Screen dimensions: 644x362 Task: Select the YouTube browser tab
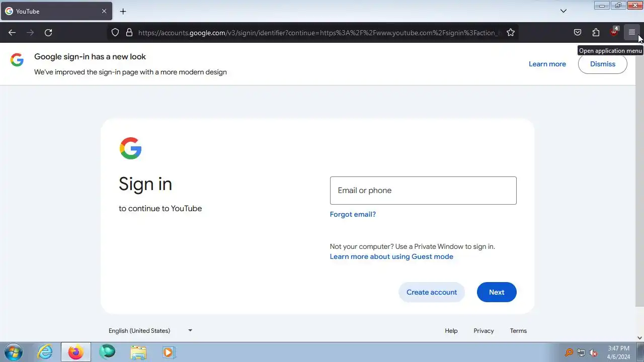[x=56, y=11]
